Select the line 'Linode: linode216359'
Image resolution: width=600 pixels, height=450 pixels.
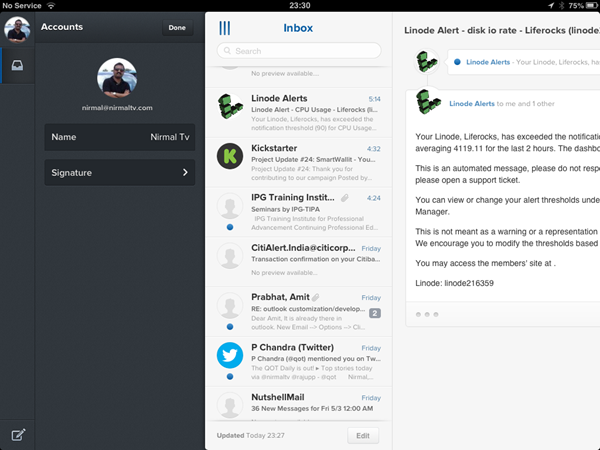point(455,283)
